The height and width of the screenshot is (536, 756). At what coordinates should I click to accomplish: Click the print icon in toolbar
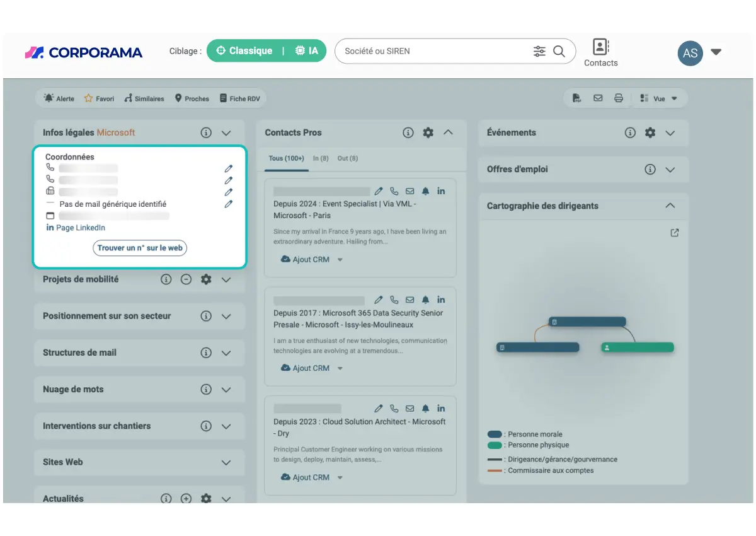tap(619, 98)
